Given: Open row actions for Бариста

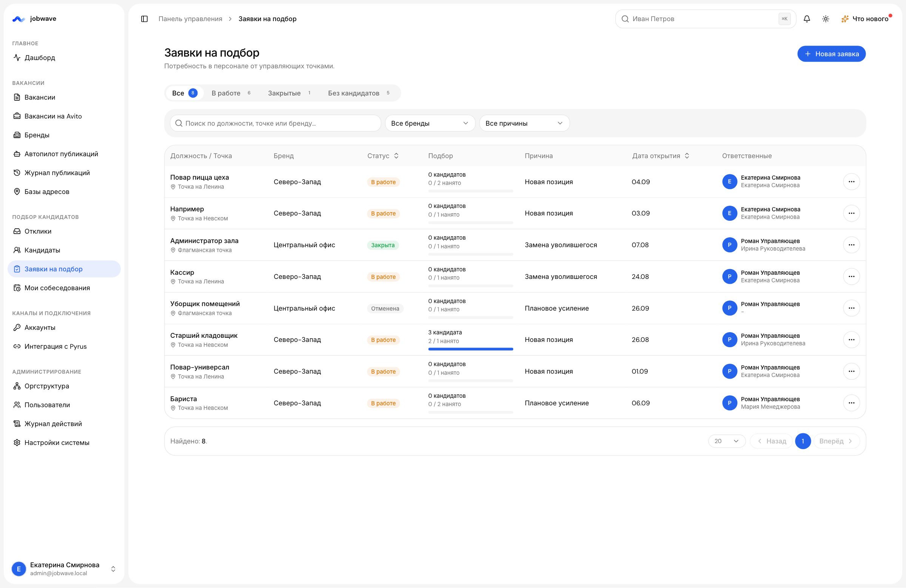Looking at the screenshot, I should (851, 403).
